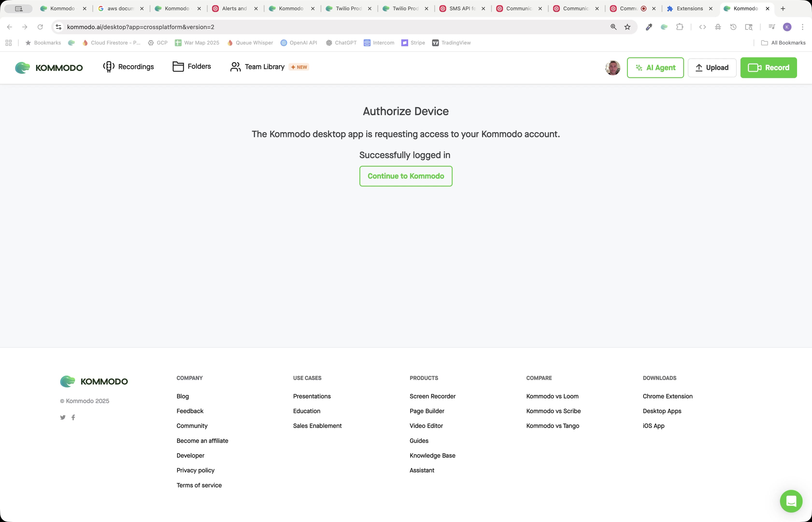The image size is (812, 522).
Task: Visit Kommodo's Facebook page from footer
Action: pos(73,417)
